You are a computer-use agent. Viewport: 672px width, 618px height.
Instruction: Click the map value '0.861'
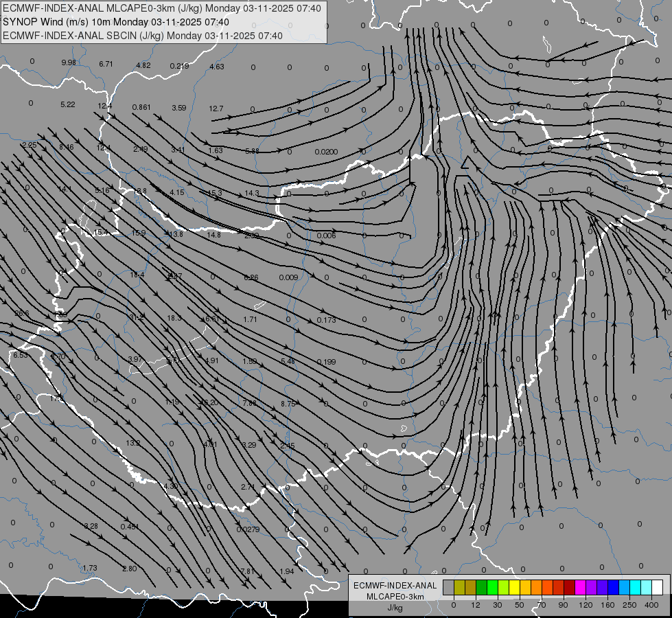pos(141,107)
